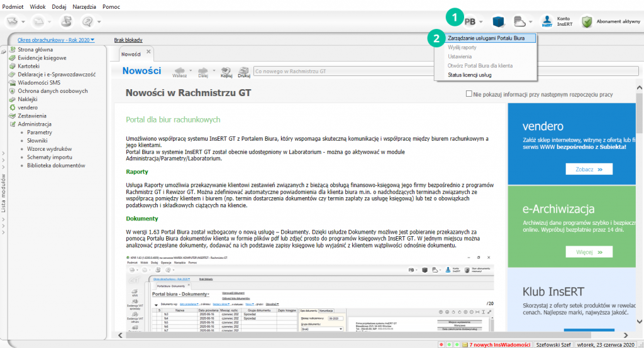Image resolution: width=644 pixels, height=348 pixels.
Task: Close the Nowości tab
Action: [x=148, y=52]
